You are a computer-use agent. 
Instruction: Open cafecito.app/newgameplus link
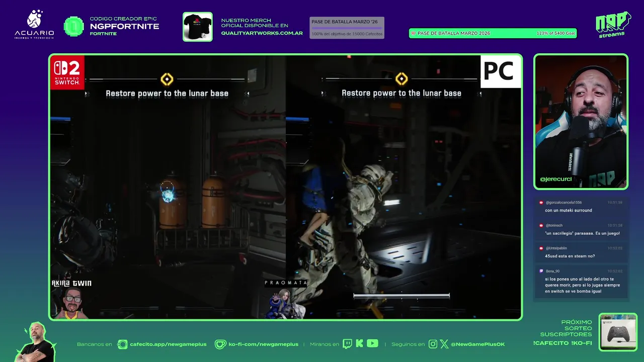coord(168,344)
